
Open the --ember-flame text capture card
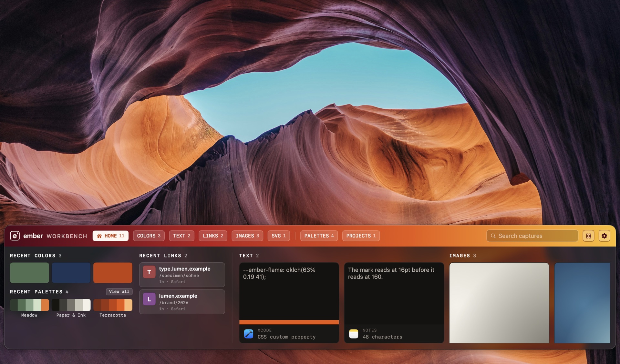(x=289, y=303)
